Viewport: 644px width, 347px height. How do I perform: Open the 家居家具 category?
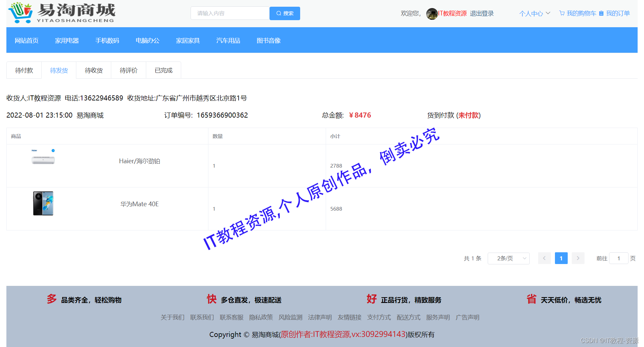188,41
